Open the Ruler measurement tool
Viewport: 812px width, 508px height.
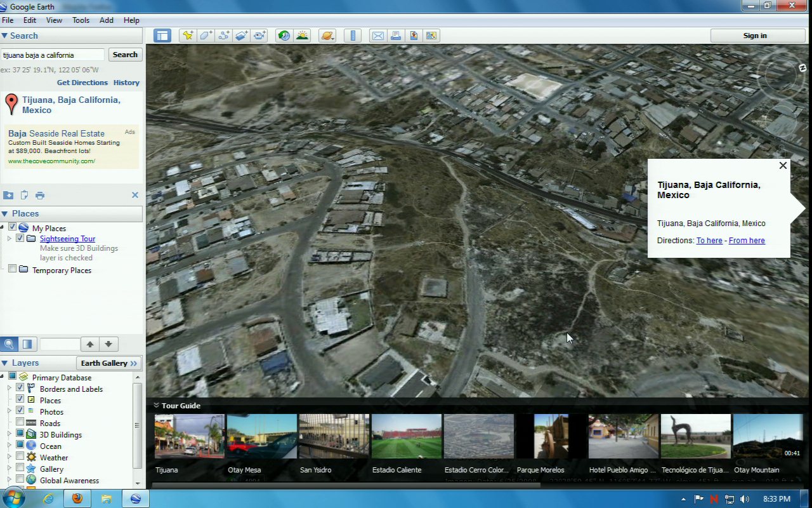(354, 36)
